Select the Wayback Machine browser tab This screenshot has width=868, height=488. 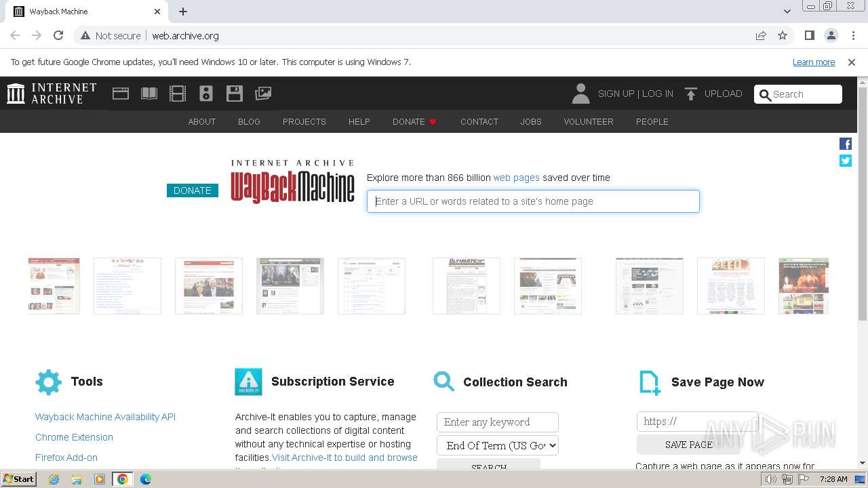click(x=85, y=12)
